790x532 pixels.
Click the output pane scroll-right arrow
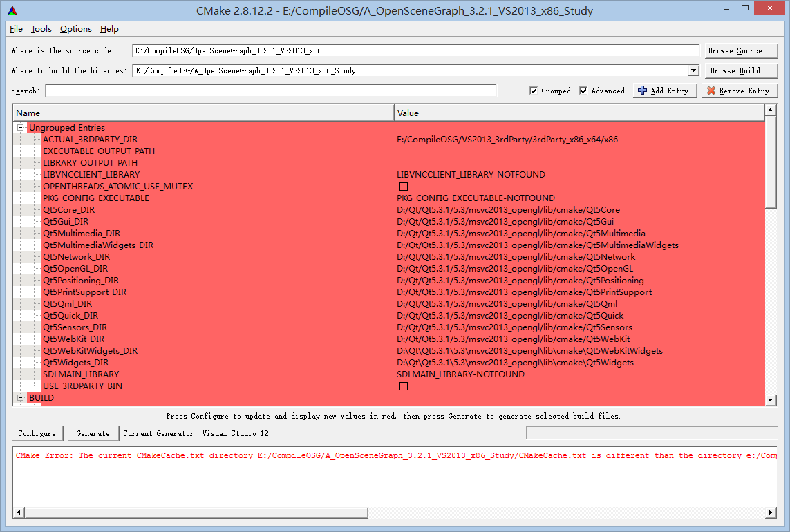point(771,513)
